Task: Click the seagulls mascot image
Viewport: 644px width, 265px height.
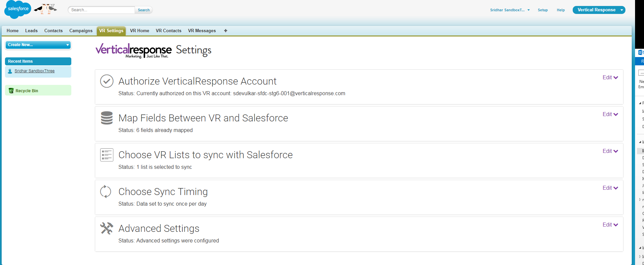Action: pos(45,9)
